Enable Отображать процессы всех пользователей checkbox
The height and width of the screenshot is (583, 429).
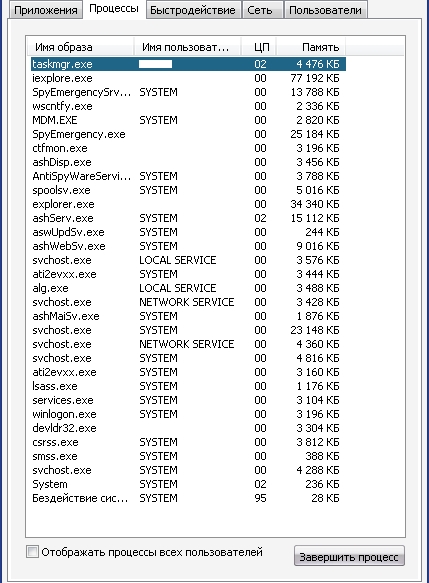[x=32, y=551]
